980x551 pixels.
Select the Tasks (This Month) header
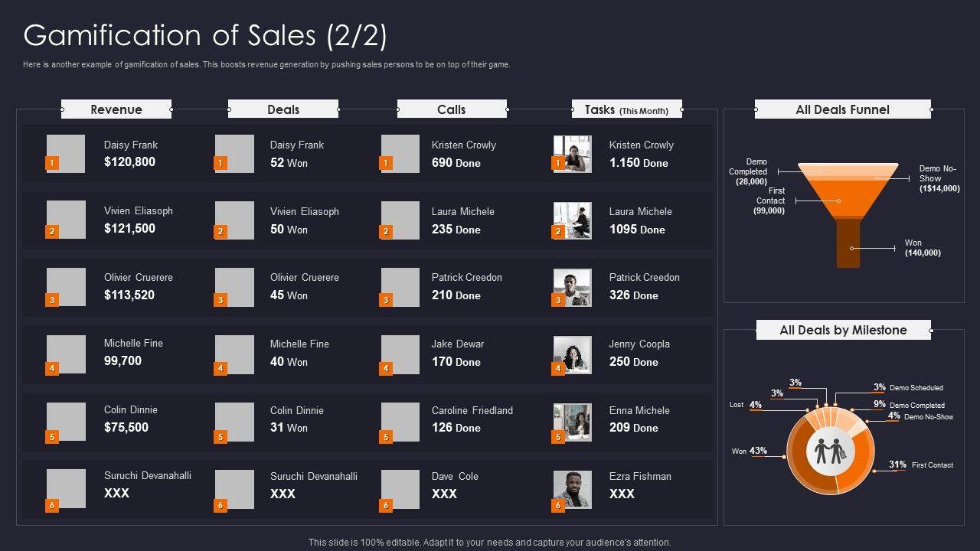coord(626,109)
